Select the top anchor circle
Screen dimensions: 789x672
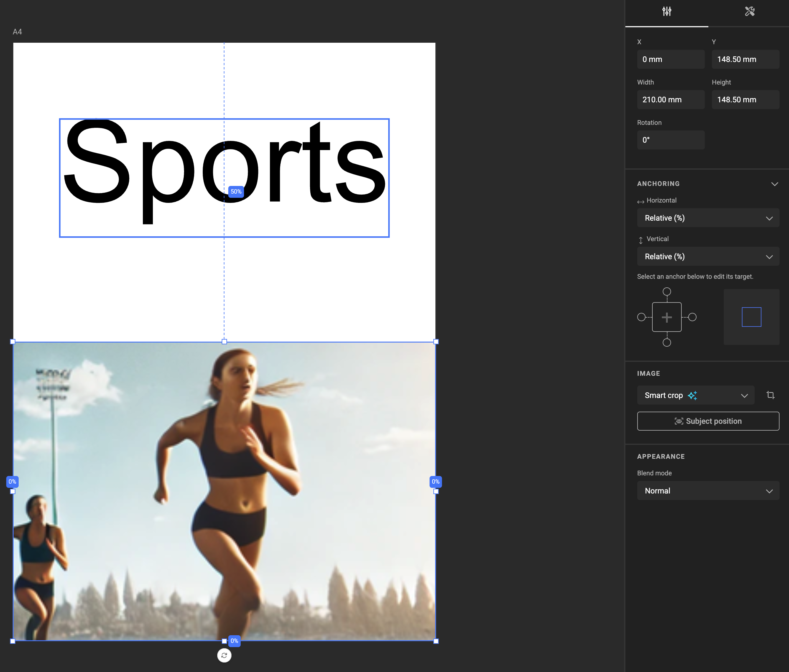coord(667,292)
